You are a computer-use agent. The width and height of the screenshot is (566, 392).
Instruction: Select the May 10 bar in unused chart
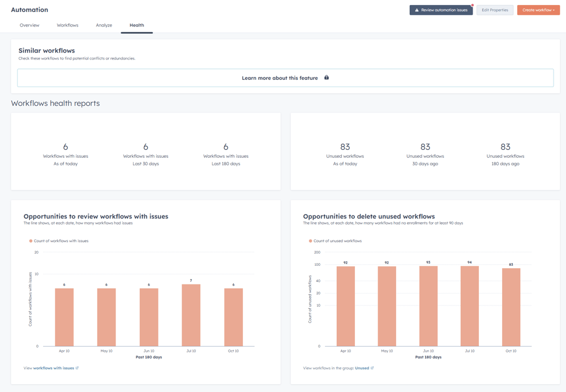tap(387, 306)
